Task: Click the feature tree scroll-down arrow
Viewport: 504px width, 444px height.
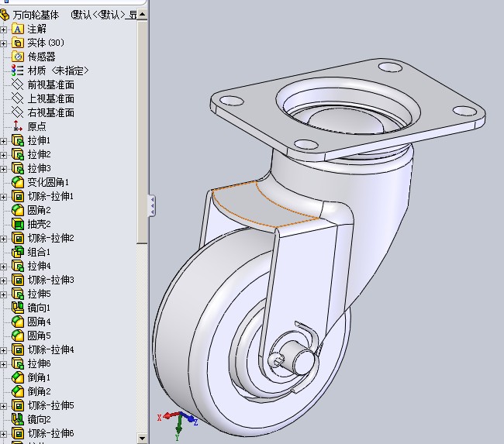Action: (x=142, y=438)
